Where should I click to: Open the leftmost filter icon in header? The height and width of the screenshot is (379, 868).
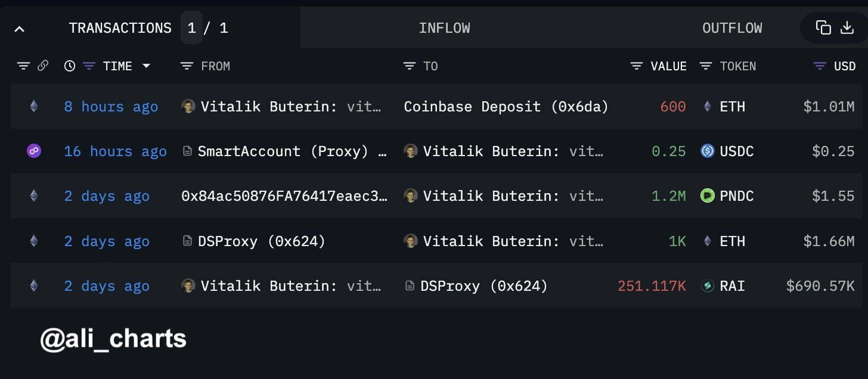point(23,66)
